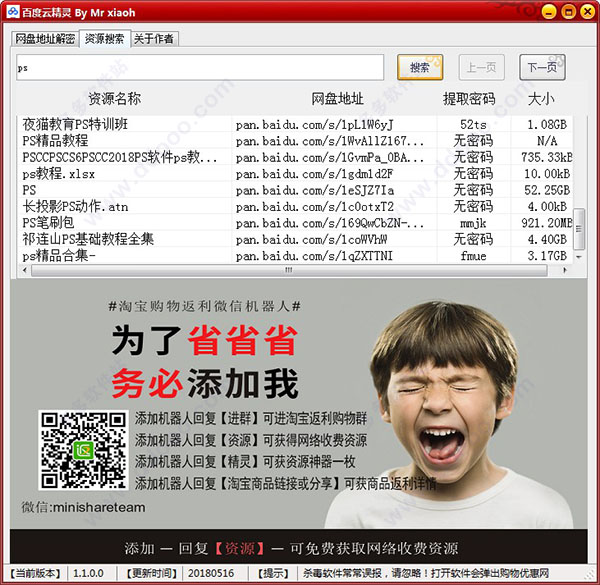Click size value 921.20MB
Image resolution: width=600 pixels, height=585 pixels.
(547, 223)
